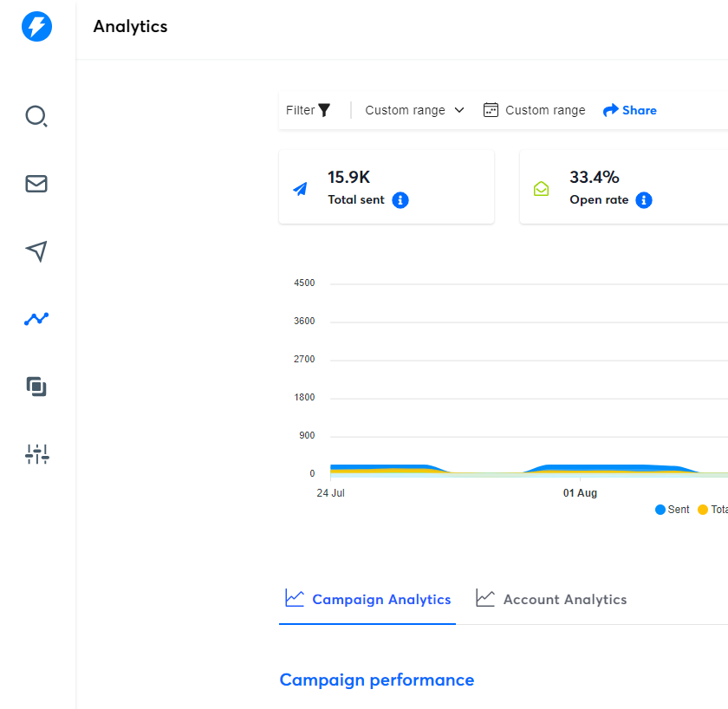Click the info icon beside Open rate
Screen dimensions: 728x709
[643, 200]
